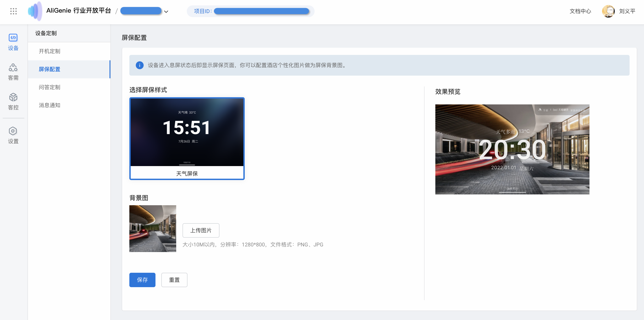Click the 效果预览 heading
Image resolution: width=644 pixels, height=320 pixels.
[448, 92]
